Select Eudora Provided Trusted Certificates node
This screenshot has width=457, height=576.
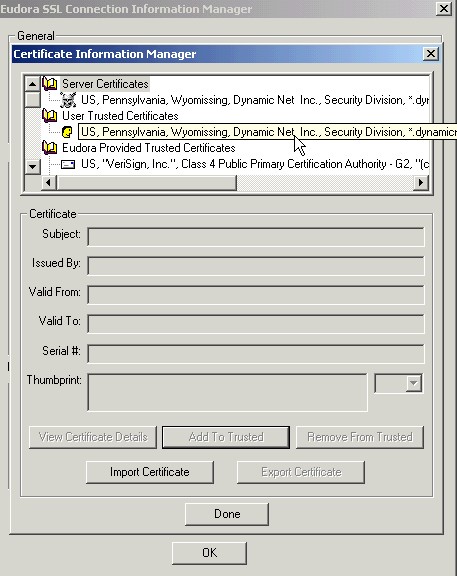click(x=149, y=148)
